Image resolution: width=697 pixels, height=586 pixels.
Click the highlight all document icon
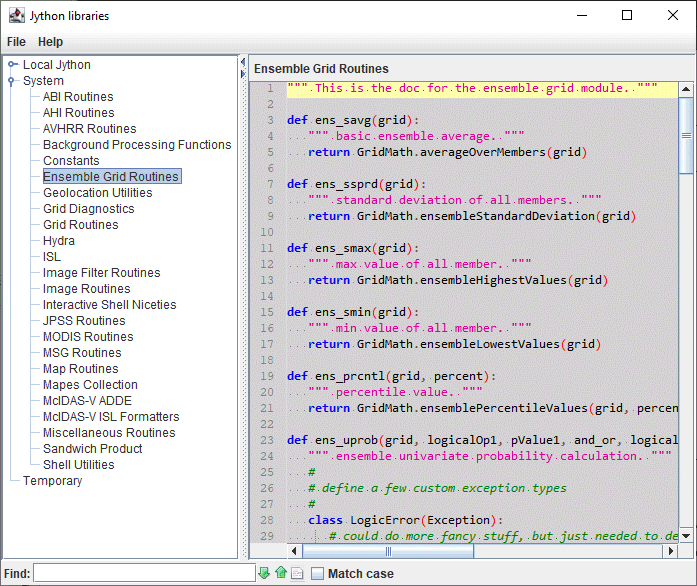click(297, 573)
